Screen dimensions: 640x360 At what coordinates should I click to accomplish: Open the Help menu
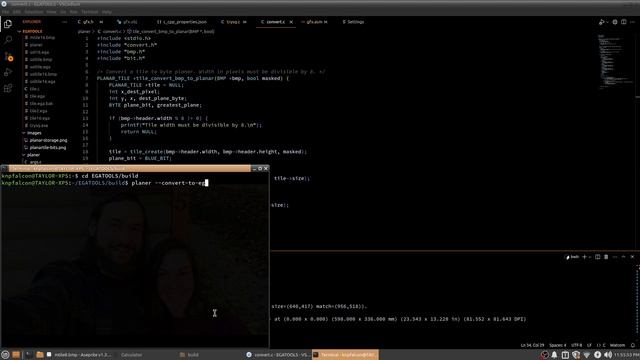click(107, 12)
